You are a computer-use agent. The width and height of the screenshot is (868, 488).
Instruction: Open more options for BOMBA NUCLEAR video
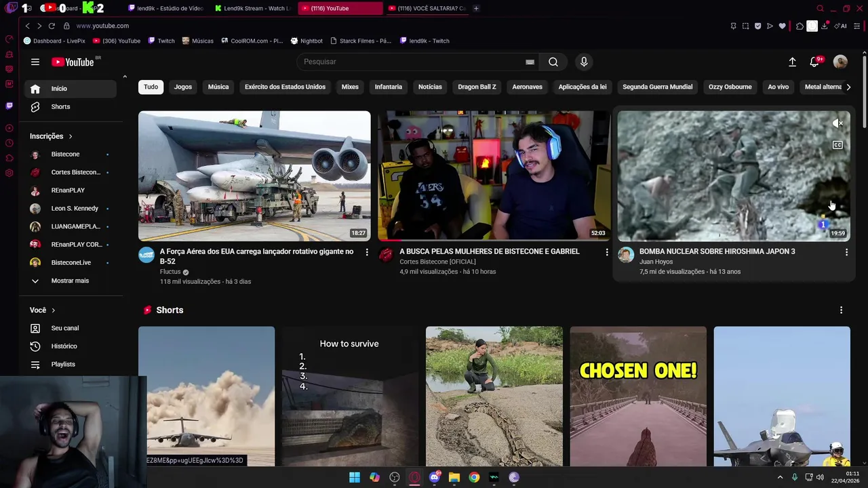pyautogui.click(x=846, y=252)
